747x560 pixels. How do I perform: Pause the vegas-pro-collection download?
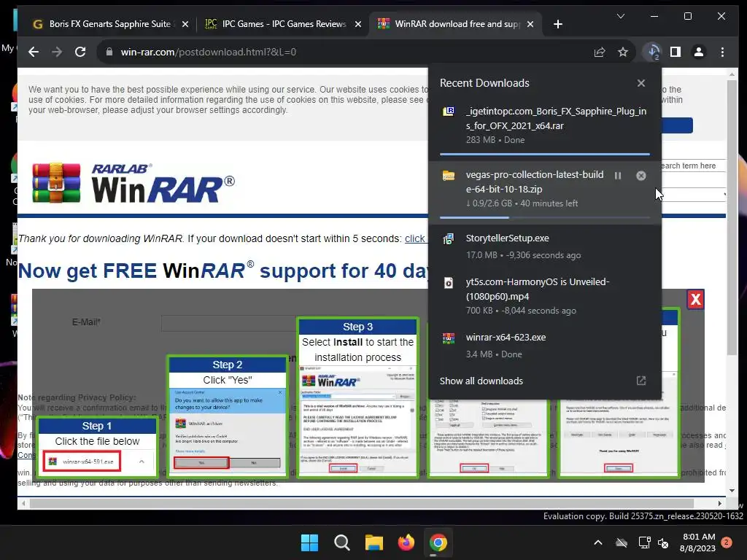pyautogui.click(x=618, y=176)
